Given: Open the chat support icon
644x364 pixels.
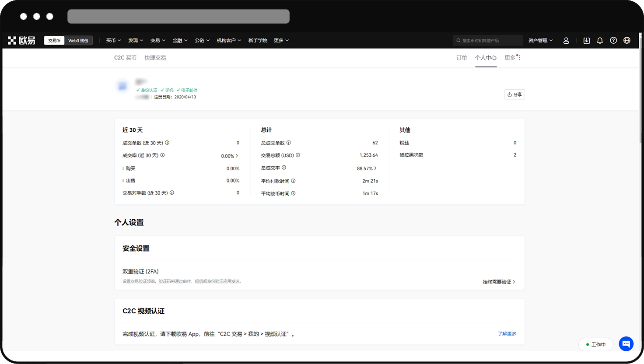Looking at the screenshot, I should [626, 344].
